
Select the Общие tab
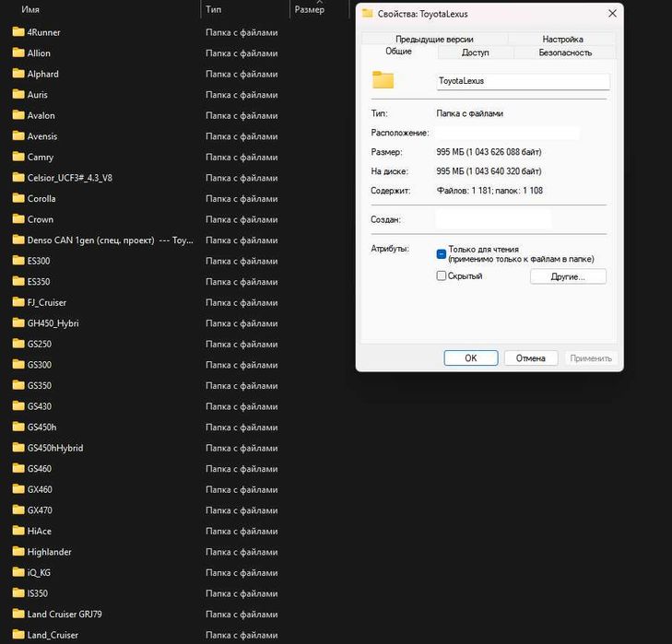398,52
